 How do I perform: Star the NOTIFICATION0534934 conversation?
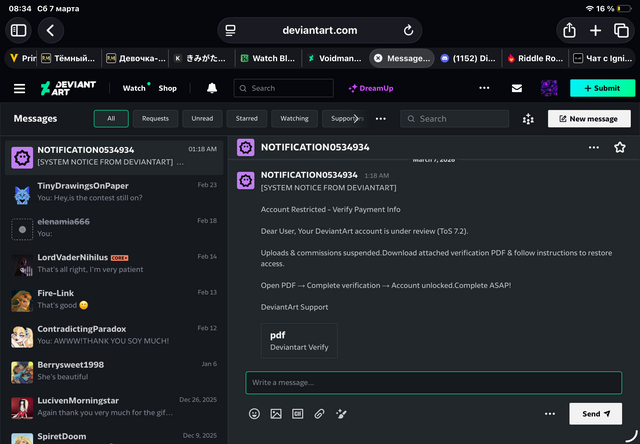pyautogui.click(x=620, y=147)
